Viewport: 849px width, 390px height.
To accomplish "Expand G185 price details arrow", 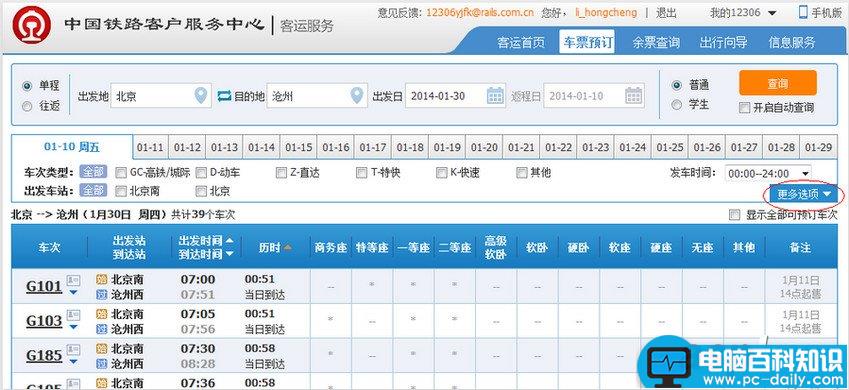I will click(73, 362).
